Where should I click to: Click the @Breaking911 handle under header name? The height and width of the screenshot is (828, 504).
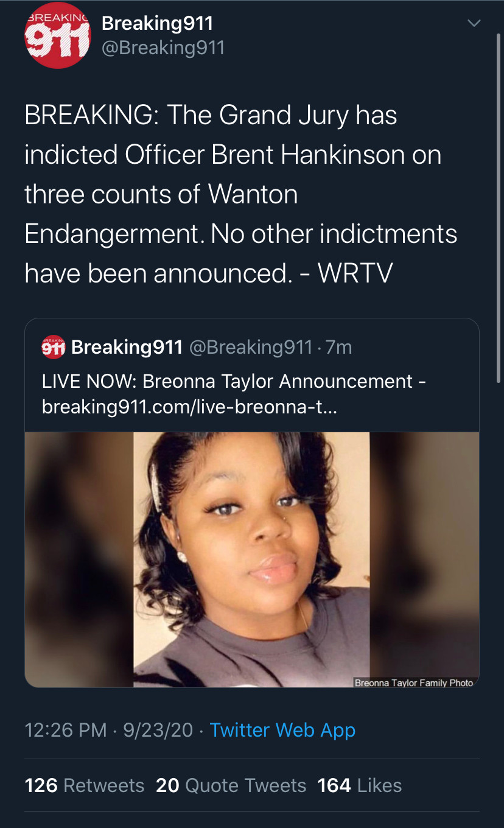163,47
